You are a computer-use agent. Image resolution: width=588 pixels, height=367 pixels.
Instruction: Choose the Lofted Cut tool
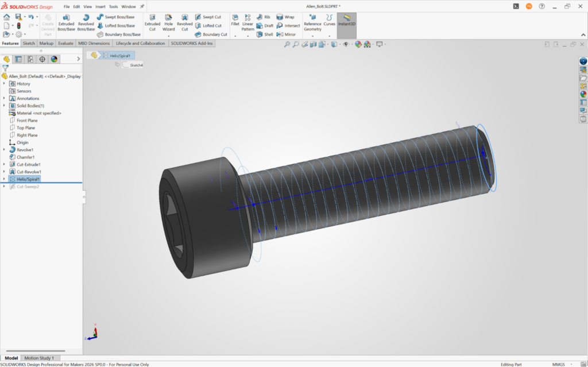point(208,25)
